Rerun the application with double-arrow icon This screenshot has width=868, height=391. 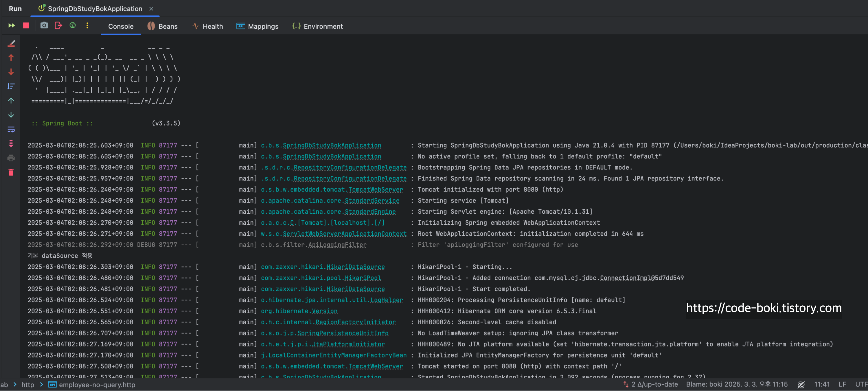(x=12, y=26)
